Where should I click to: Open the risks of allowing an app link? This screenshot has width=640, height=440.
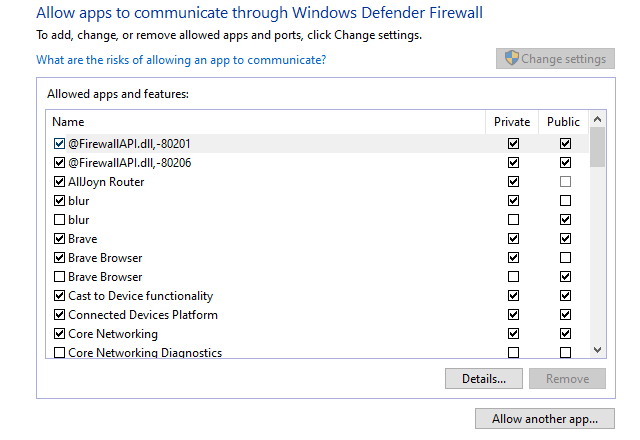click(181, 60)
